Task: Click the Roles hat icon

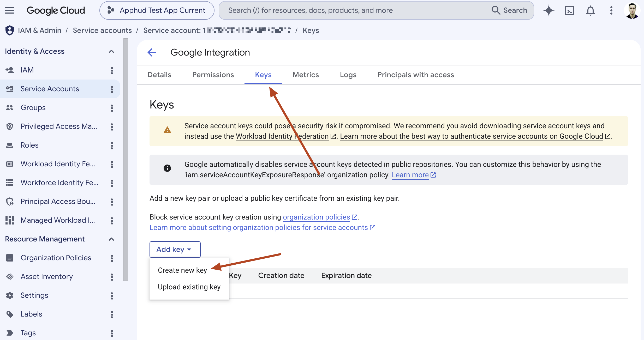Action: point(10,145)
